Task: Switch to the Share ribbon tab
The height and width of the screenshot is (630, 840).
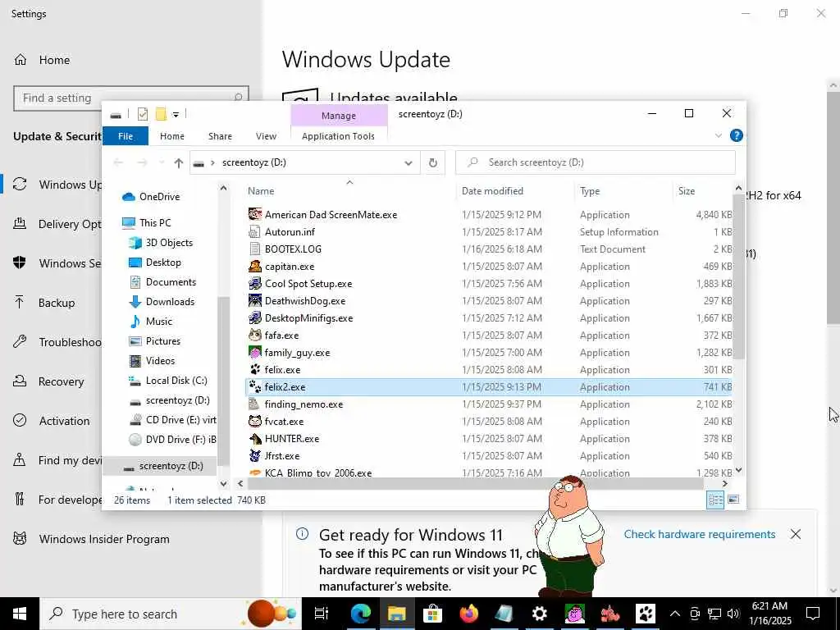Action: pos(220,136)
